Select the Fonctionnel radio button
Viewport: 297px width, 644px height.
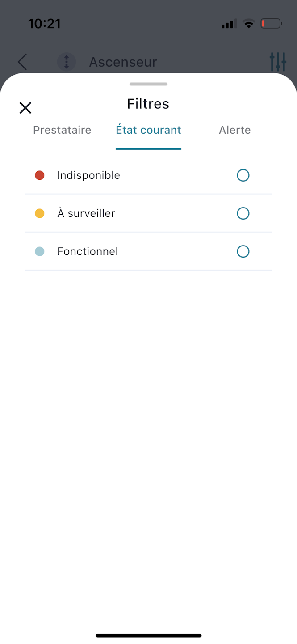pyautogui.click(x=243, y=251)
